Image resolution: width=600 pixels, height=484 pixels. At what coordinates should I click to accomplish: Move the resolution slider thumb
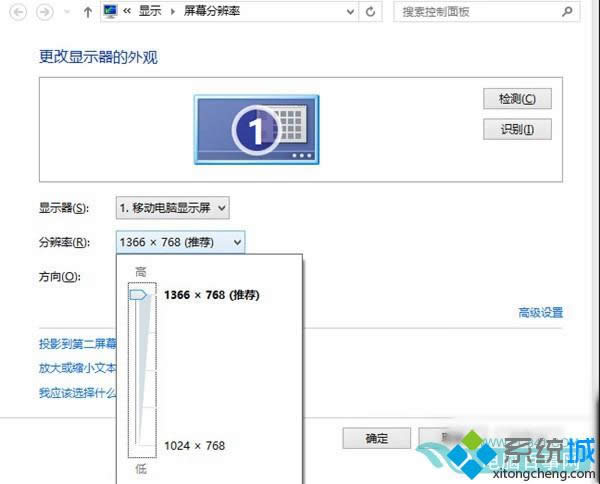[x=138, y=295]
